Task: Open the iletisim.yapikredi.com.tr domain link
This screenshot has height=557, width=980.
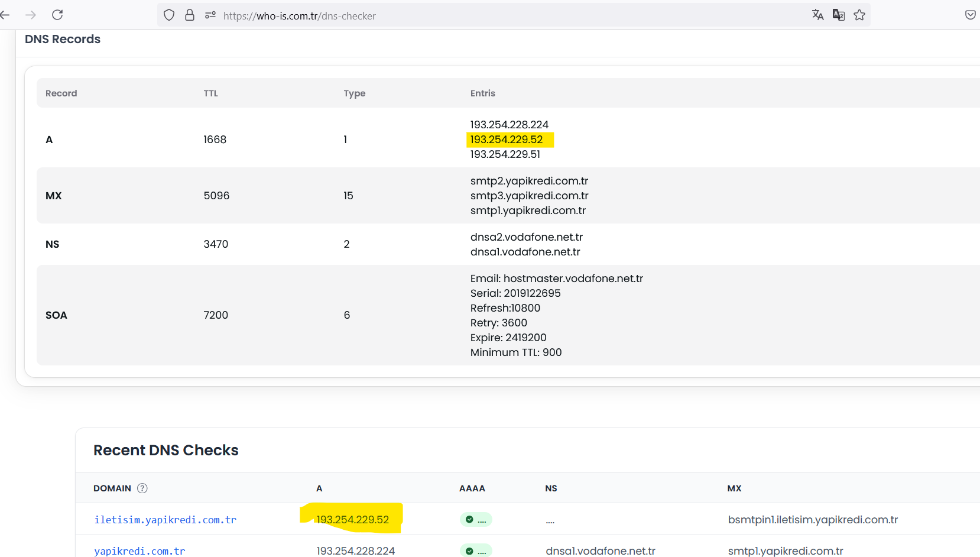Action: pos(166,520)
